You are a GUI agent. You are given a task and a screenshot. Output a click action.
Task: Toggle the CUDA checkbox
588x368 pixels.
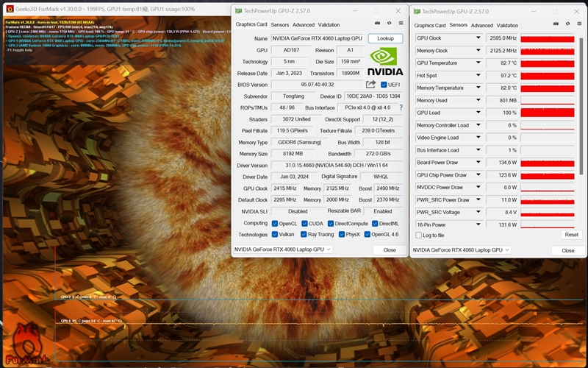304,224
